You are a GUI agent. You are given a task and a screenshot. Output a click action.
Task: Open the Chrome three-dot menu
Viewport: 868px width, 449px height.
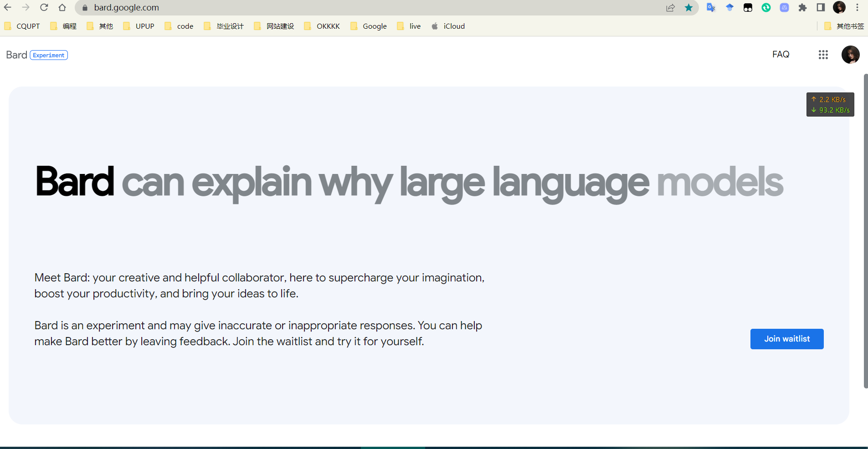click(857, 7)
